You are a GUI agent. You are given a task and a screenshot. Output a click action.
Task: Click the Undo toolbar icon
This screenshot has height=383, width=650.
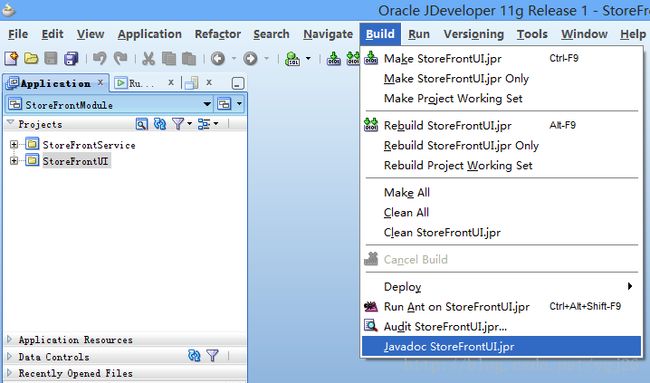tap(99, 58)
